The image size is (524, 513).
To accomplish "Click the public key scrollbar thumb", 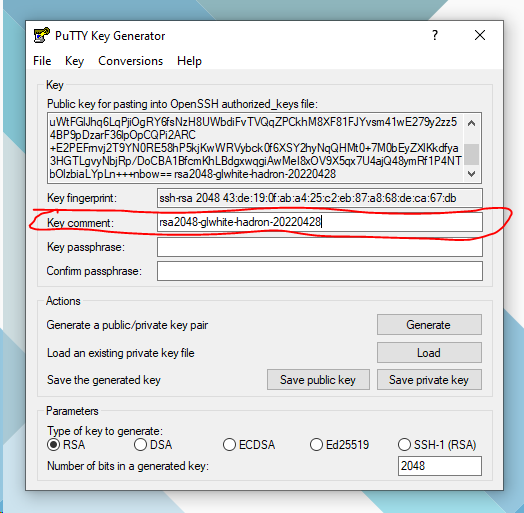I will [x=472, y=154].
